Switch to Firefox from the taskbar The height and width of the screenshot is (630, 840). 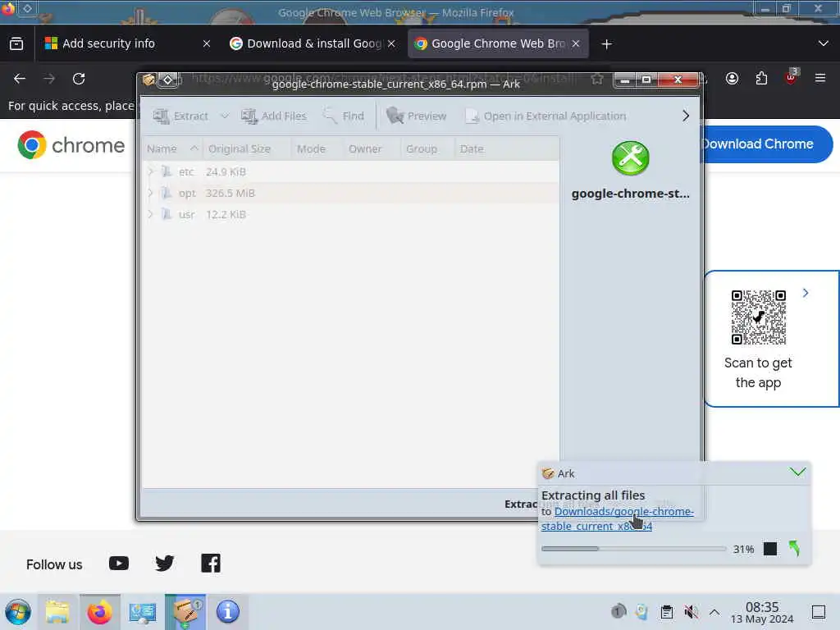(x=99, y=612)
